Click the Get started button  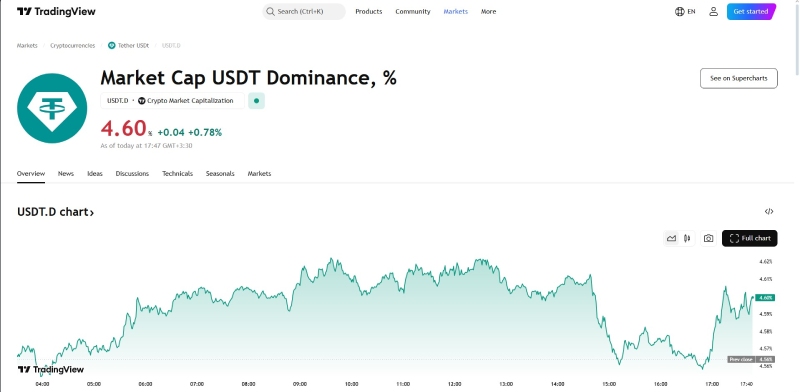click(x=751, y=11)
